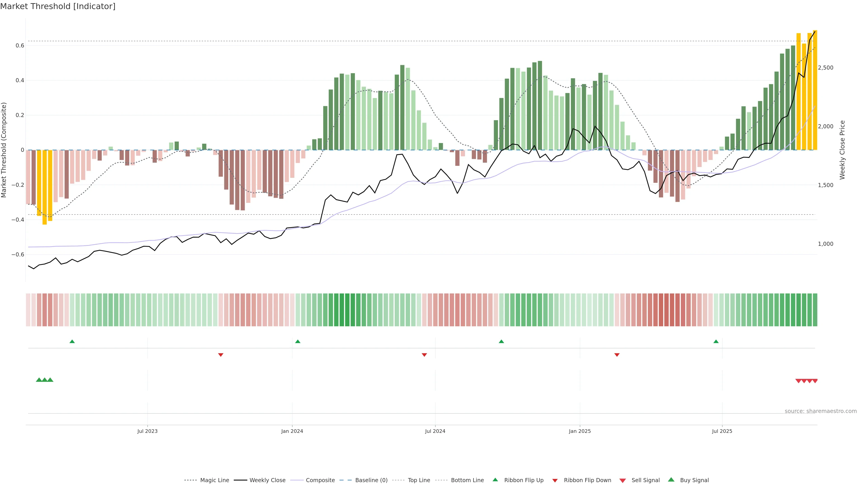The width and height of the screenshot is (868, 488).
Task: Click the Buy Signal legend green triangle icon
Action: pyautogui.click(x=671, y=480)
